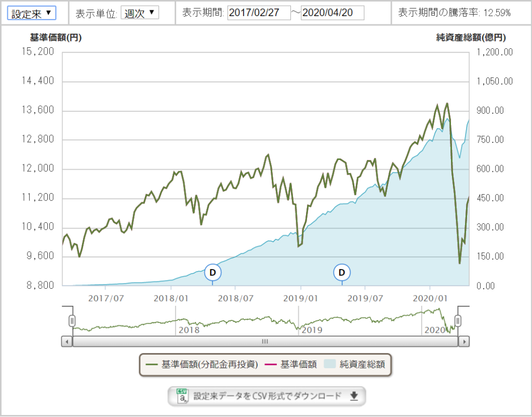
Task: Click the 2017/07 x-axis label
Action: [106, 299]
